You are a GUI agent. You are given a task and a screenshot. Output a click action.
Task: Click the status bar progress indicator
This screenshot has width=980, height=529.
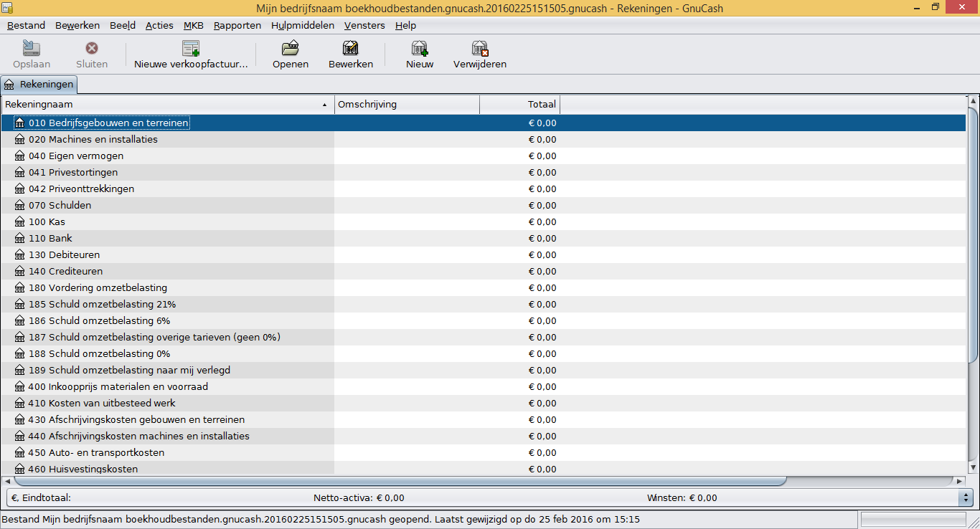[x=913, y=519]
